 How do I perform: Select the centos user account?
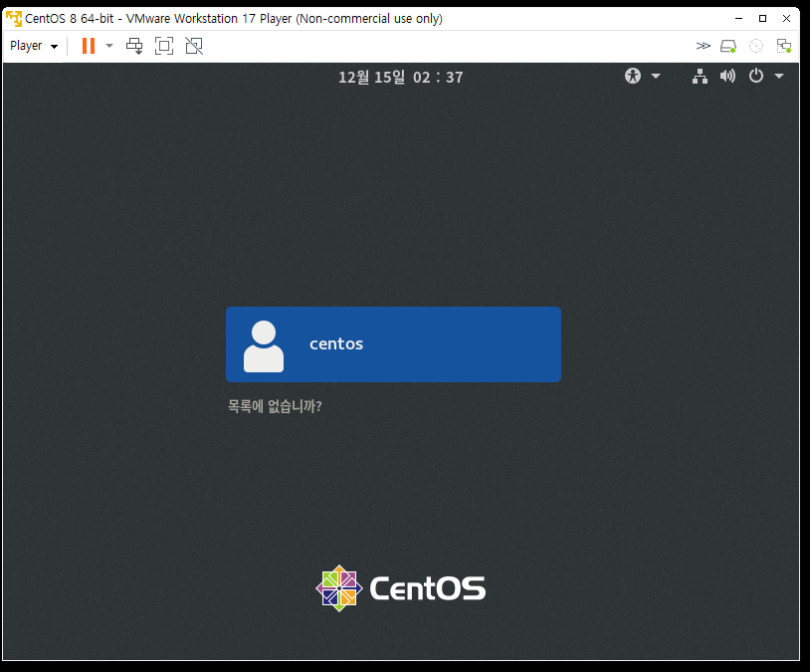click(x=394, y=344)
